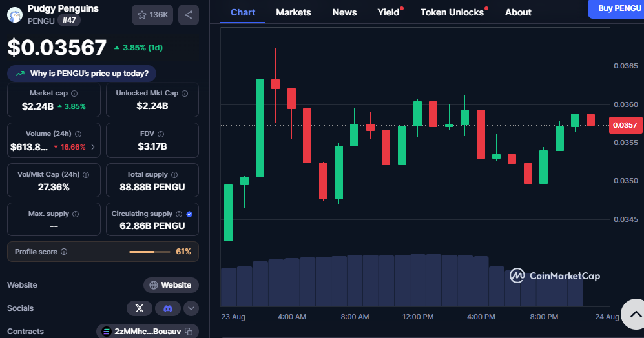The width and height of the screenshot is (644, 338).
Task: Copy the contract address icon
Action: coord(189,332)
